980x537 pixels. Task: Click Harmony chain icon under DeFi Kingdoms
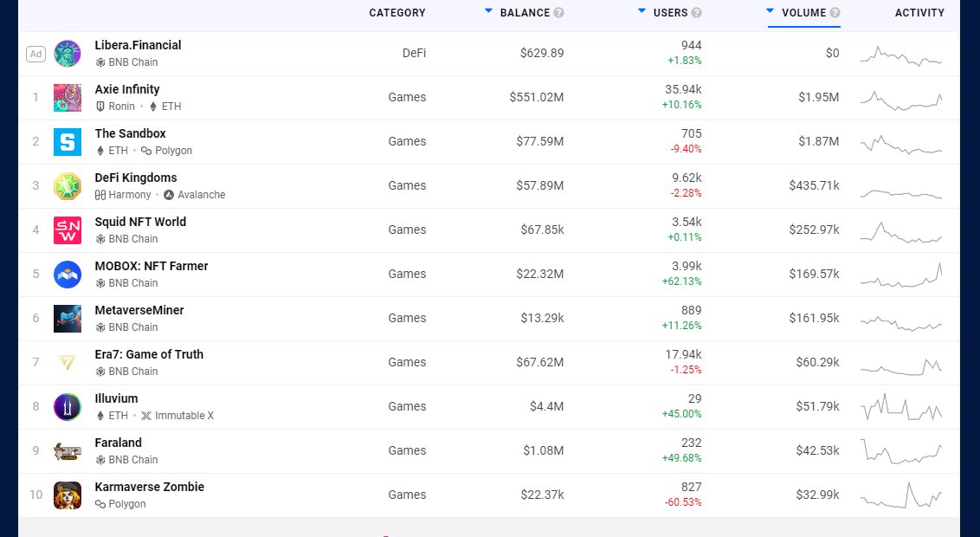(100, 195)
